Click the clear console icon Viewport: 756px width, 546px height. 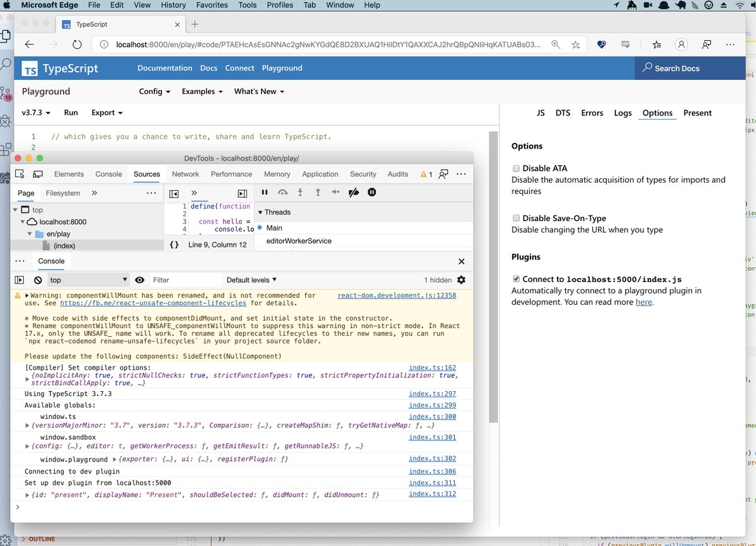pyautogui.click(x=38, y=280)
